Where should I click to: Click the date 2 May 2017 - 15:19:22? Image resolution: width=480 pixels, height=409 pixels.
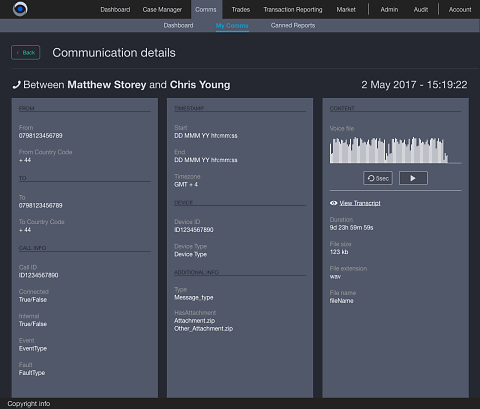(x=414, y=85)
